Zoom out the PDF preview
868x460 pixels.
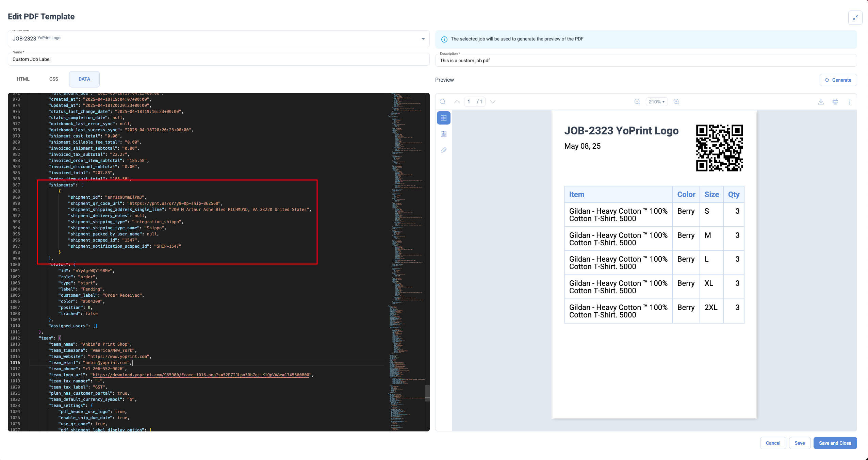click(x=637, y=102)
